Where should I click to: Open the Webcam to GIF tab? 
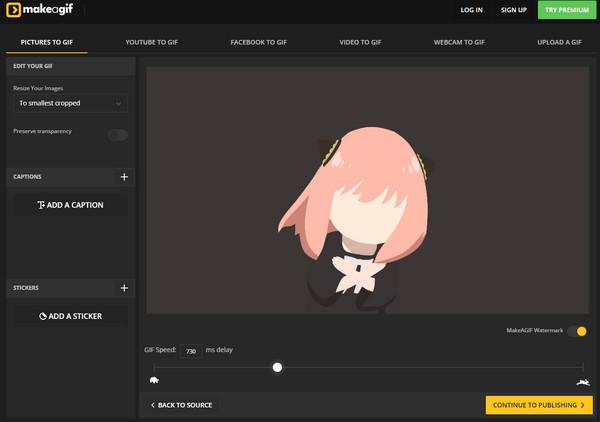[459, 42]
